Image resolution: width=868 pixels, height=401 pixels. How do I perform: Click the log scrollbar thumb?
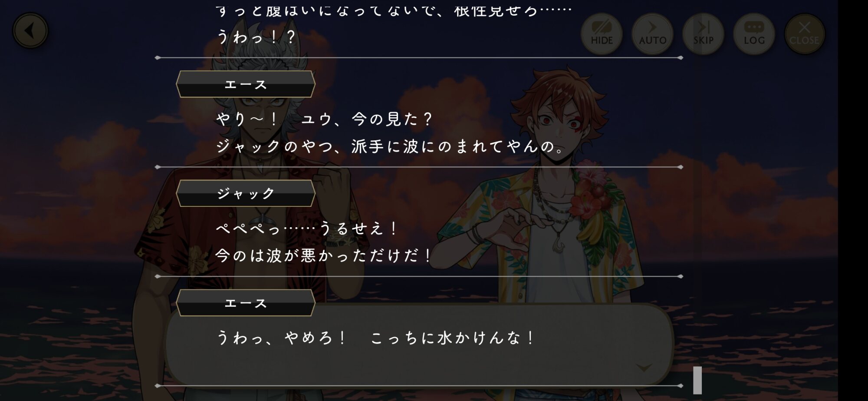pos(697,380)
